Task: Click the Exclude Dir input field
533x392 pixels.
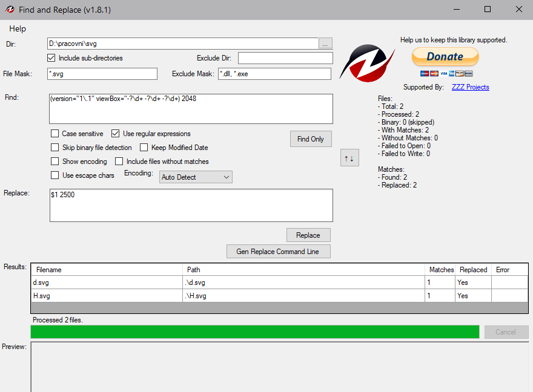Action: [285, 58]
